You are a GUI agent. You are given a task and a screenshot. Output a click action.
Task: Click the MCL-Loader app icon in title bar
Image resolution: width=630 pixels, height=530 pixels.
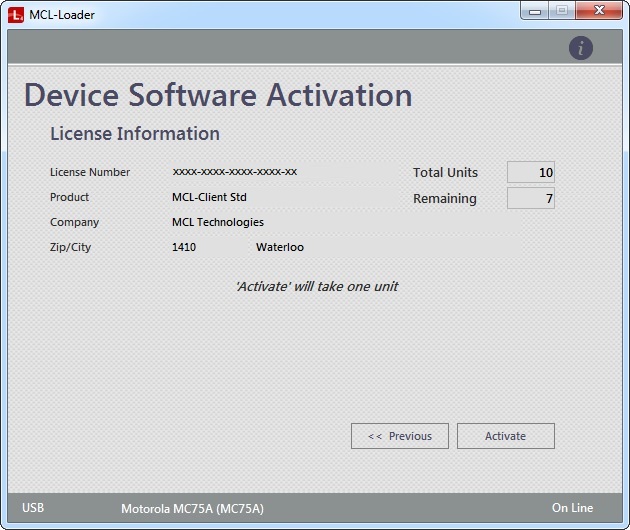(15, 14)
